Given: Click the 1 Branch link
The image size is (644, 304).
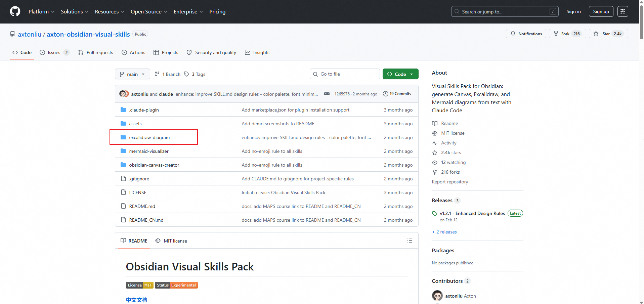Looking at the screenshot, I should tap(168, 74).
